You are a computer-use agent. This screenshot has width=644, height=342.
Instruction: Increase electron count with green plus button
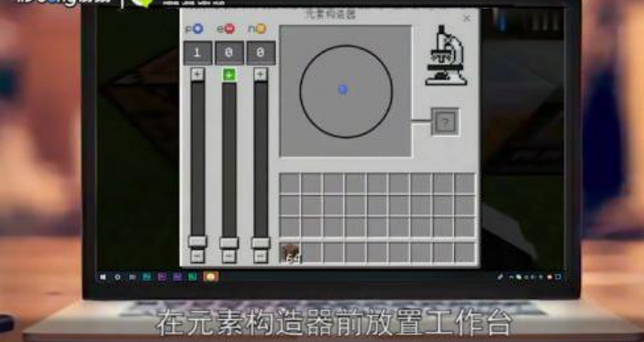[x=229, y=74]
